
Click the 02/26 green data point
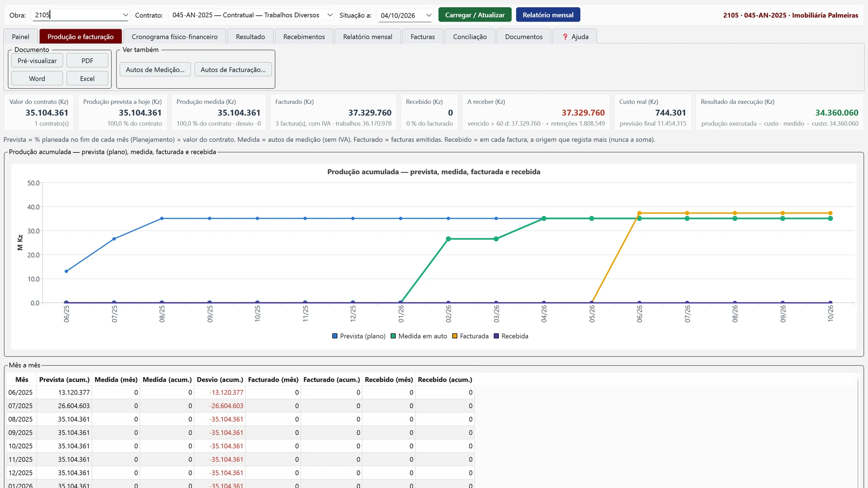click(x=448, y=239)
